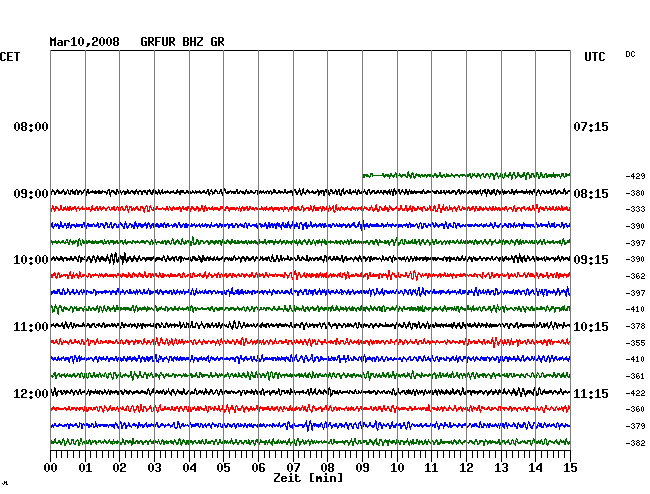Click the UTC time zone header
This screenshot has width=650, height=494.
coord(594,57)
